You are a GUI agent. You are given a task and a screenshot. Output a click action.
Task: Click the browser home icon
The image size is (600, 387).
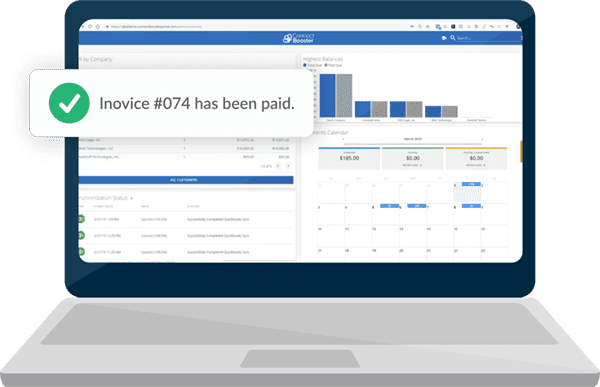[98, 26]
